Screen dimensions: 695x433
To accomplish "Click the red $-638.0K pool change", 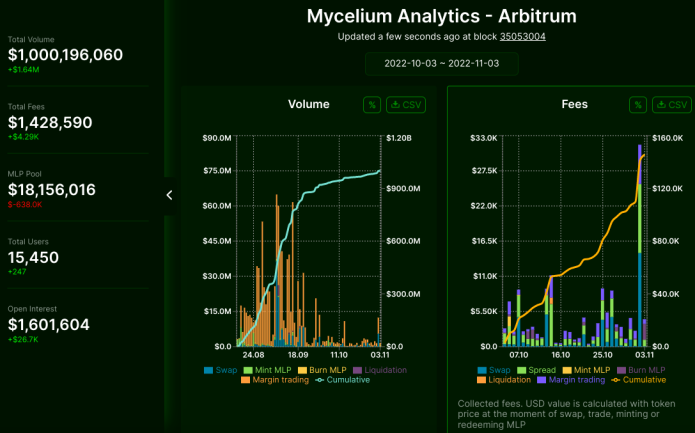I will pyautogui.click(x=25, y=205).
